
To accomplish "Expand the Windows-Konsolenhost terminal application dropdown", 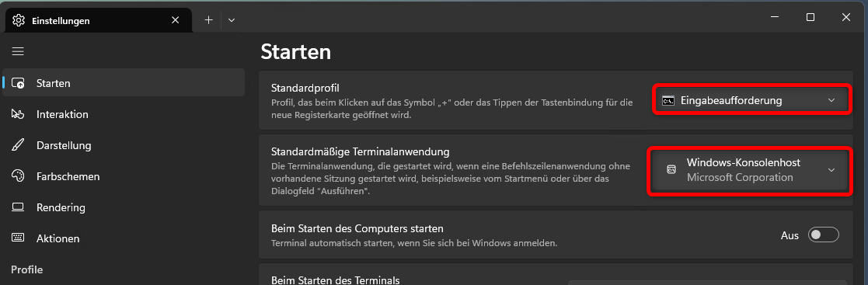I will click(x=749, y=170).
